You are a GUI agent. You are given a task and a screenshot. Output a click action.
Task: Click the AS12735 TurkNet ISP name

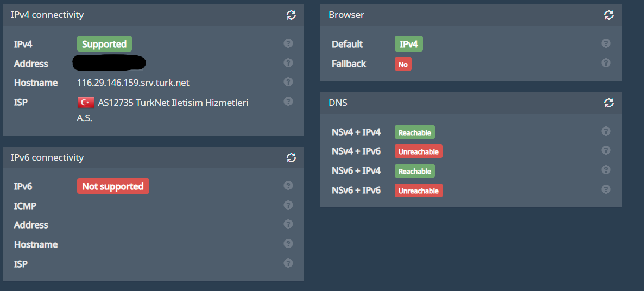point(173,103)
